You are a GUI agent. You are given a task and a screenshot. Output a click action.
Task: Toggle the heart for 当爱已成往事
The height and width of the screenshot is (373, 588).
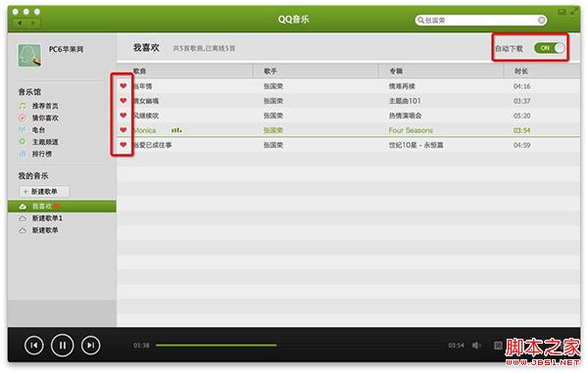click(123, 145)
